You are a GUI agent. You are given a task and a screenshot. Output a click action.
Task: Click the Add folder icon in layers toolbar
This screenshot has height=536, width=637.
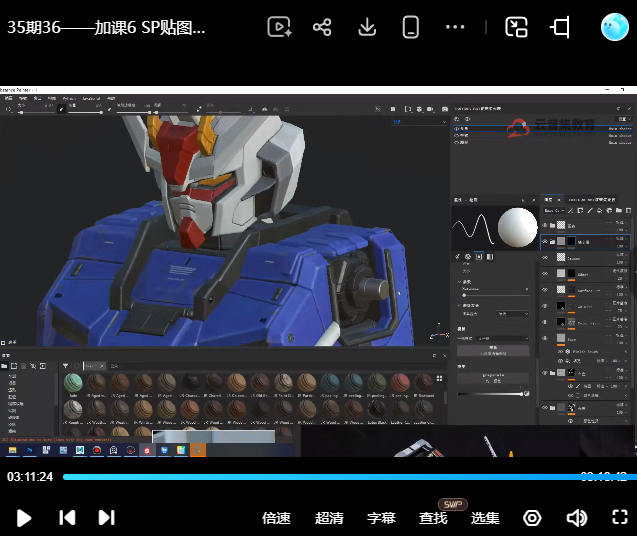(x=619, y=210)
